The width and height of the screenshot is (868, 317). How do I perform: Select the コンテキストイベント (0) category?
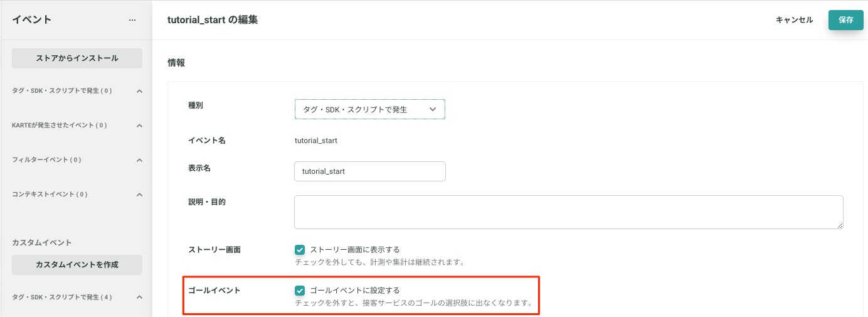(x=50, y=195)
